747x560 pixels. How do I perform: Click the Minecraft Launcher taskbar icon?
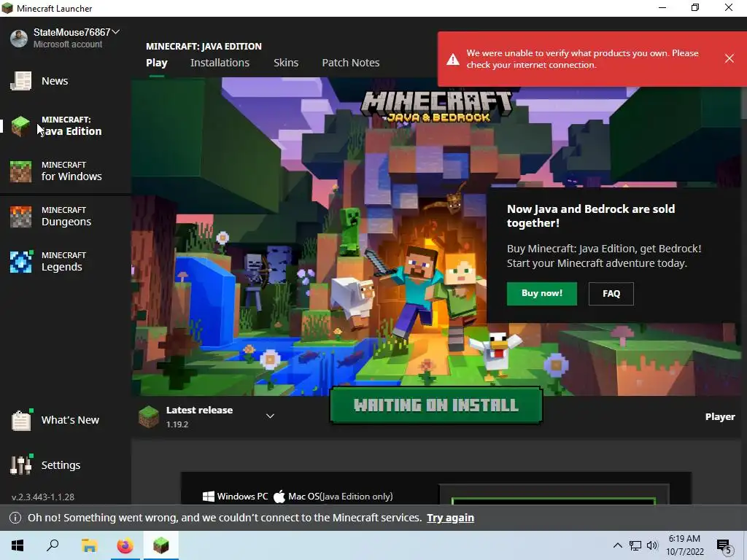[161, 545]
